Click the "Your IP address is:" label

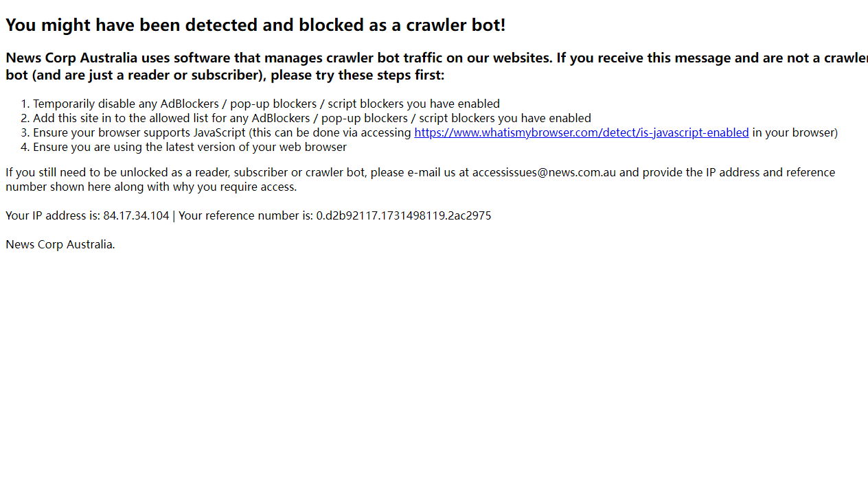(53, 215)
